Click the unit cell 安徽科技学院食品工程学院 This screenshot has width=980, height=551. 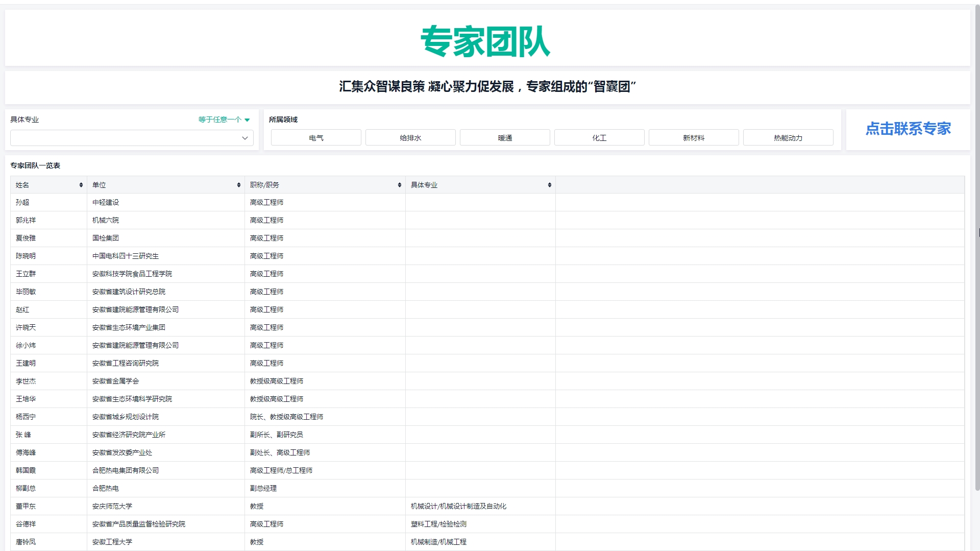click(x=166, y=274)
